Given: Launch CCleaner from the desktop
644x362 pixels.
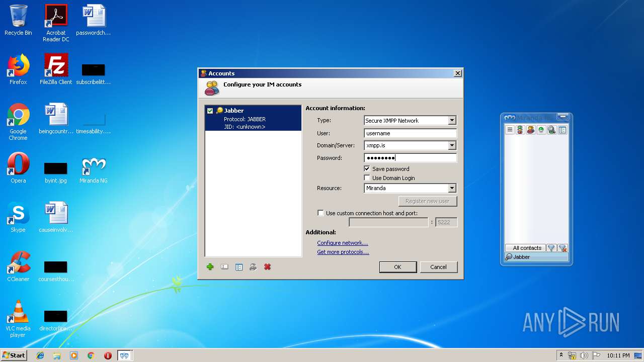Looking at the screenshot, I should pos(18,266).
